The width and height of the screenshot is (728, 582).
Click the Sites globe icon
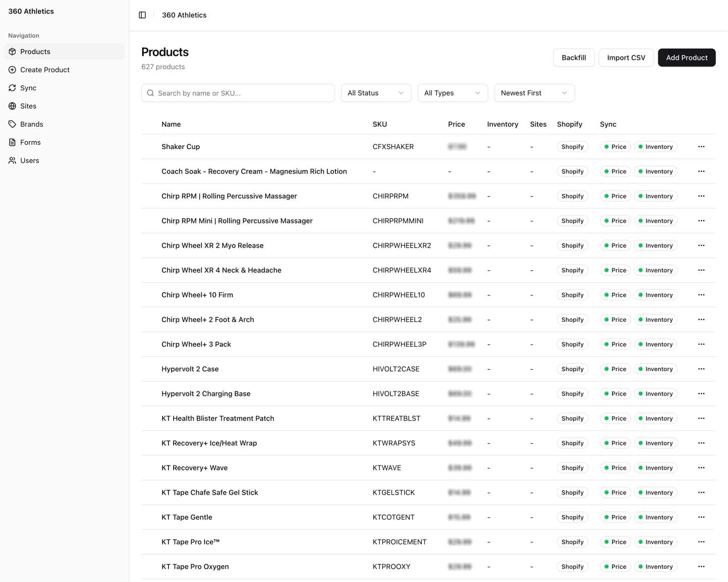12,106
